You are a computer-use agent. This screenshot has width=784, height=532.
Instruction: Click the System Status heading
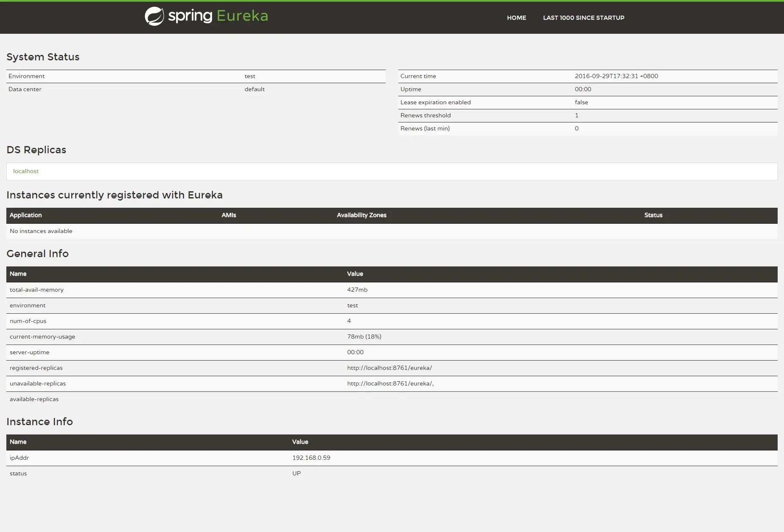43,57
